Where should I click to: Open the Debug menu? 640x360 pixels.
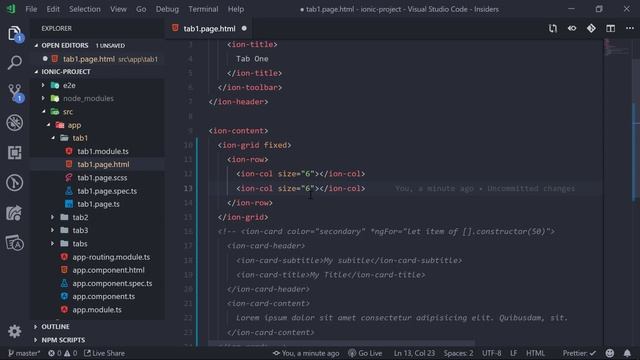(x=167, y=9)
